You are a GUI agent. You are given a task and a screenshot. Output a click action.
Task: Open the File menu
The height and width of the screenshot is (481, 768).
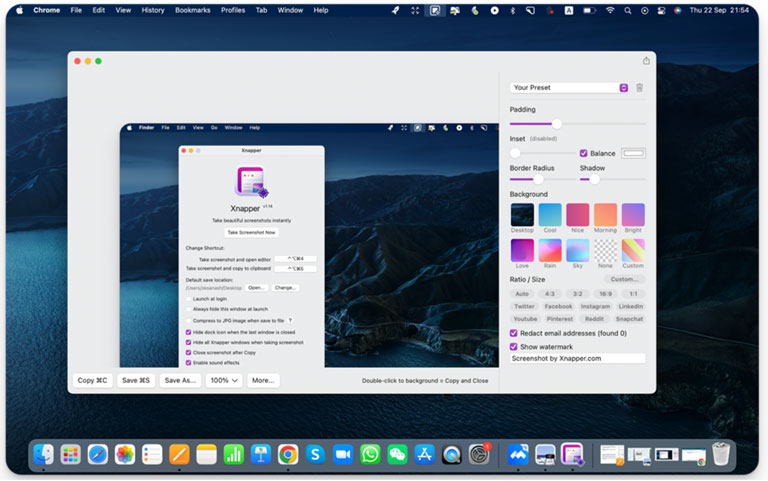(x=76, y=10)
